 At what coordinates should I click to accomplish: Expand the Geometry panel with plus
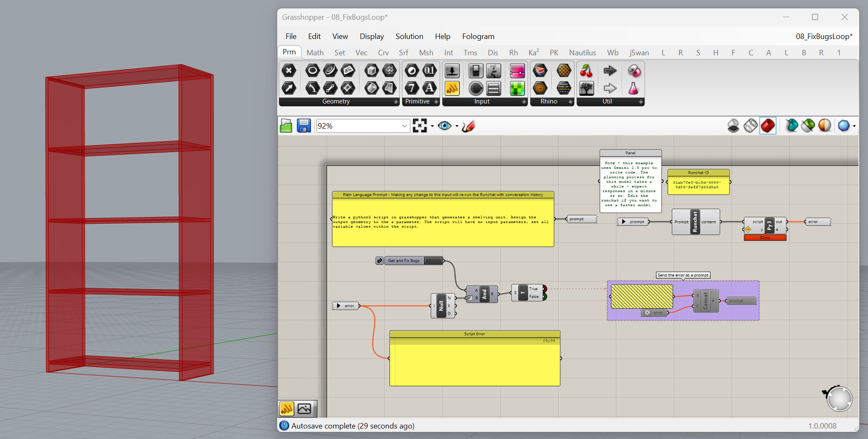396,102
